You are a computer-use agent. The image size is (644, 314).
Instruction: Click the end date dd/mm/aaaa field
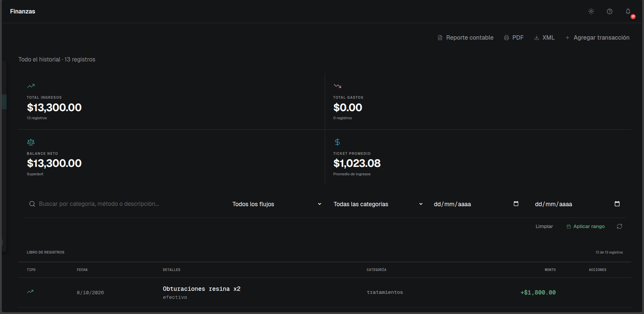[x=553, y=204]
